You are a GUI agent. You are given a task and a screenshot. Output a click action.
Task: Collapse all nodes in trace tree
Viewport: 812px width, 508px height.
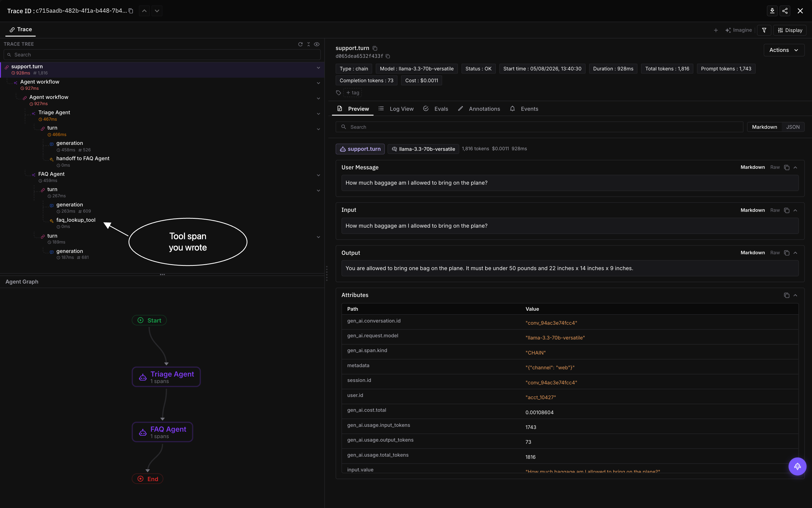click(x=308, y=44)
